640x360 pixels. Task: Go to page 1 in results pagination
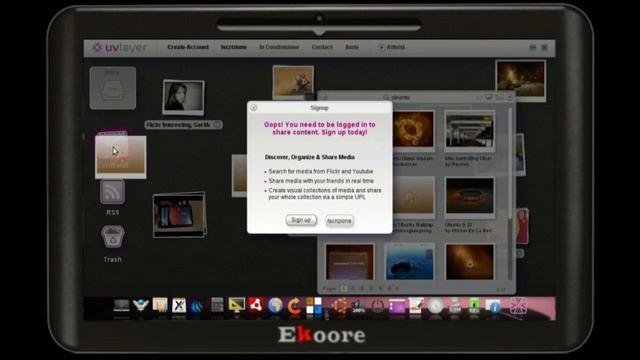click(x=344, y=288)
